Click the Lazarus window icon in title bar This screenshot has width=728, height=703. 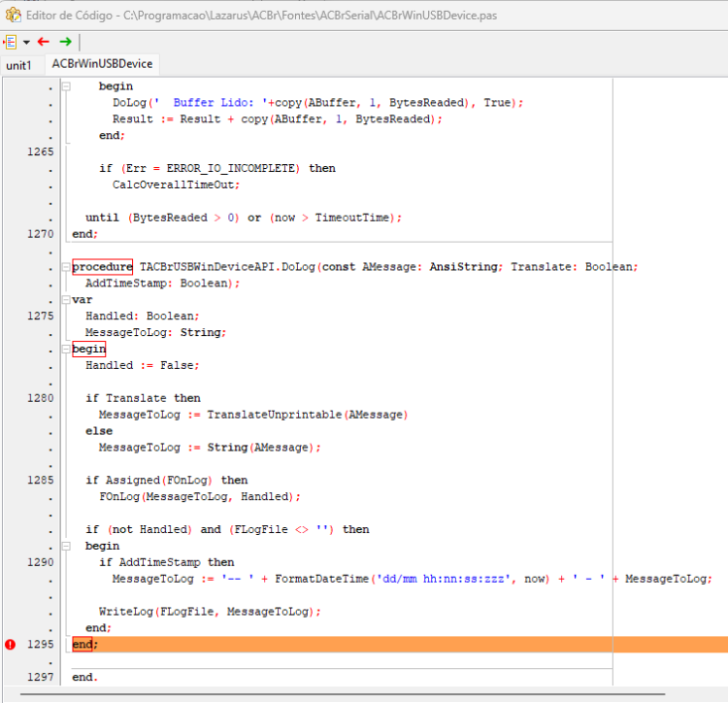13,15
